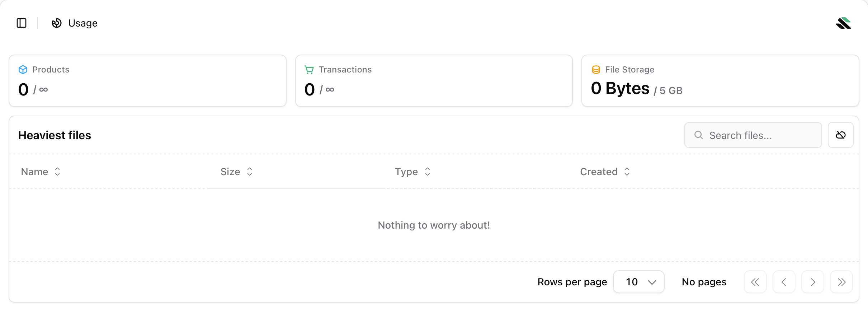
Task: Toggle the cloud-off button beside the search field
Action: pyautogui.click(x=841, y=135)
